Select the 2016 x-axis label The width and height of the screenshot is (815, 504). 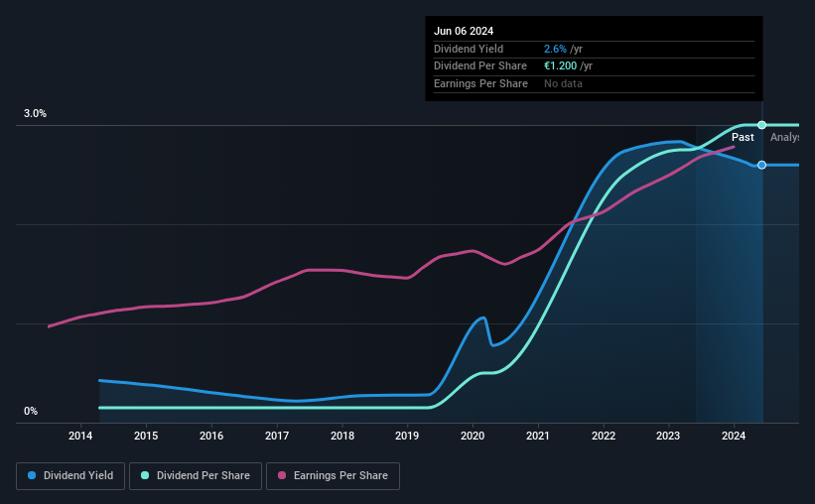click(211, 436)
